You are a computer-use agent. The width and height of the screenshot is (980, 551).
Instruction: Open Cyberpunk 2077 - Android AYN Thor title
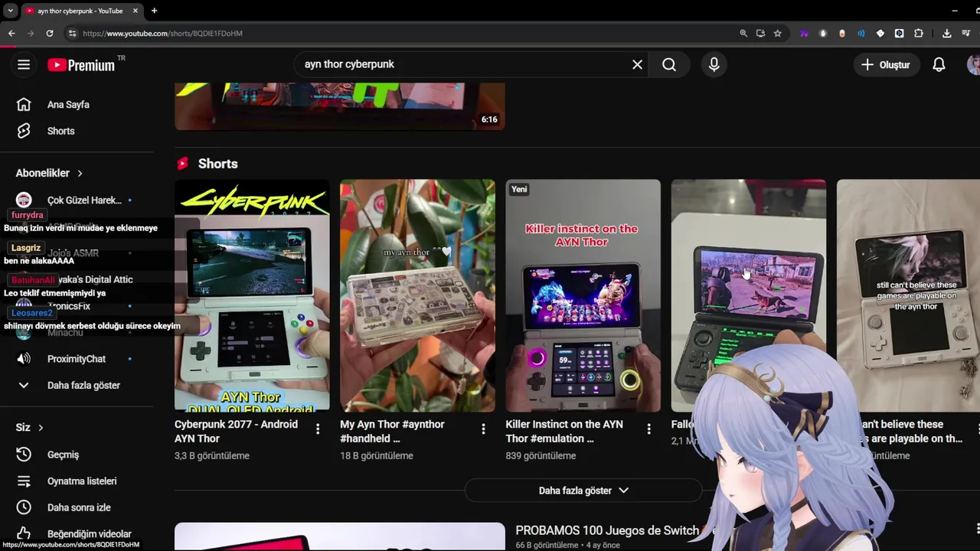(x=237, y=431)
